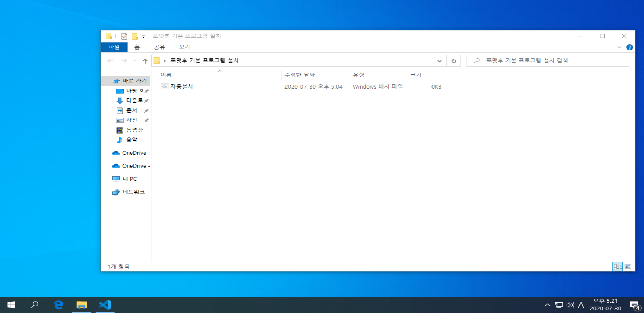The width and height of the screenshot is (644, 313).
Task: Open the 파일 menu tab
Action: [x=114, y=47]
